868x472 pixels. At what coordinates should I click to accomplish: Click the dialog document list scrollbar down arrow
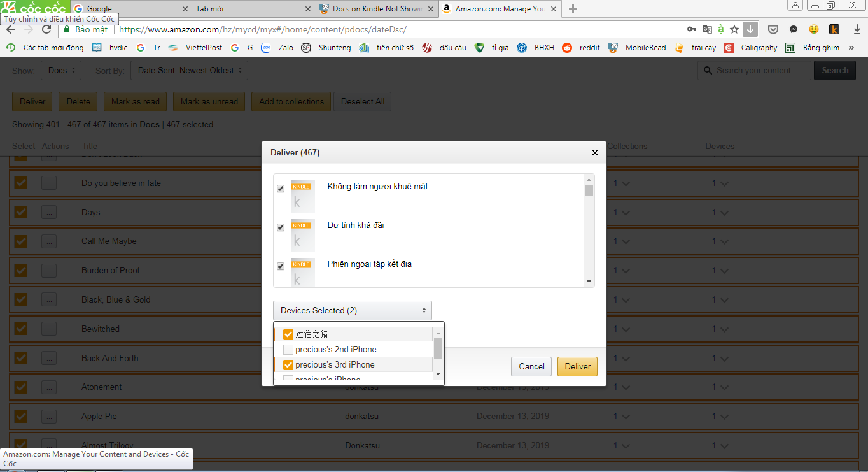589,282
